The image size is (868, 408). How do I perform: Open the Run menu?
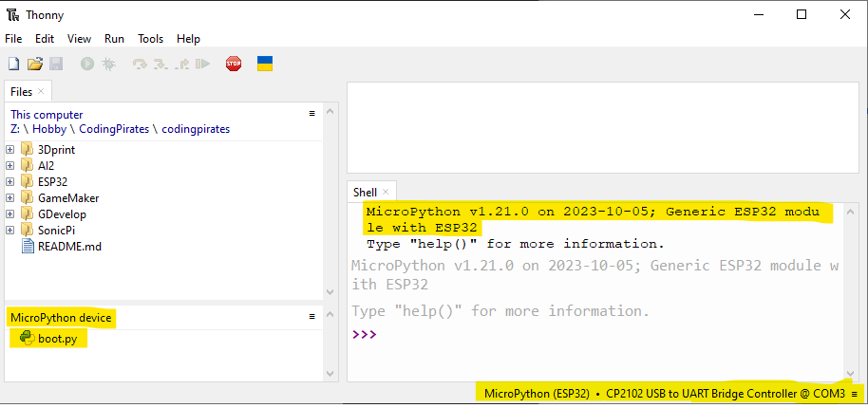(x=114, y=39)
